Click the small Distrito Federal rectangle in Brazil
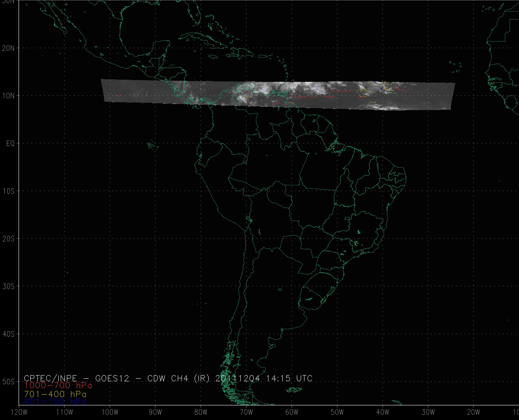 tap(347, 218)
